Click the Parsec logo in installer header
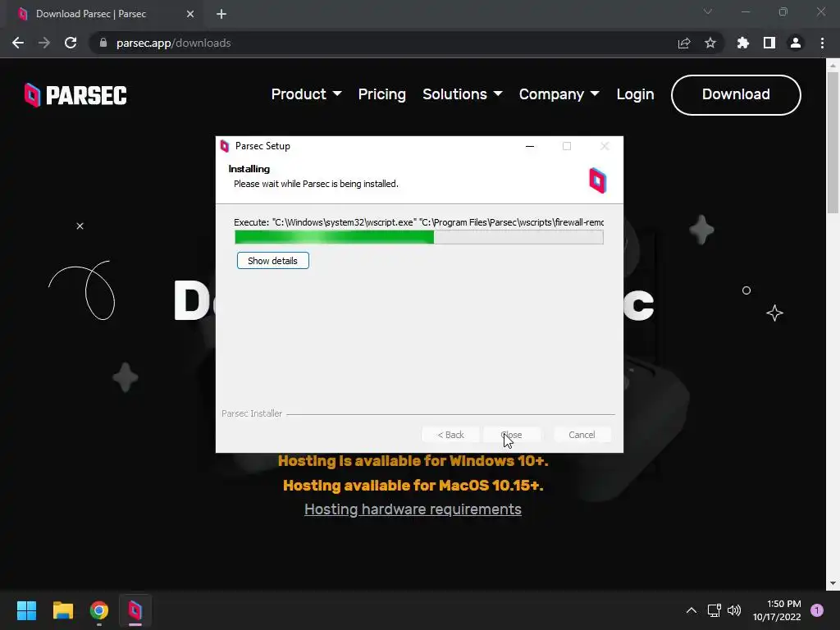 (x=597, y=180)
